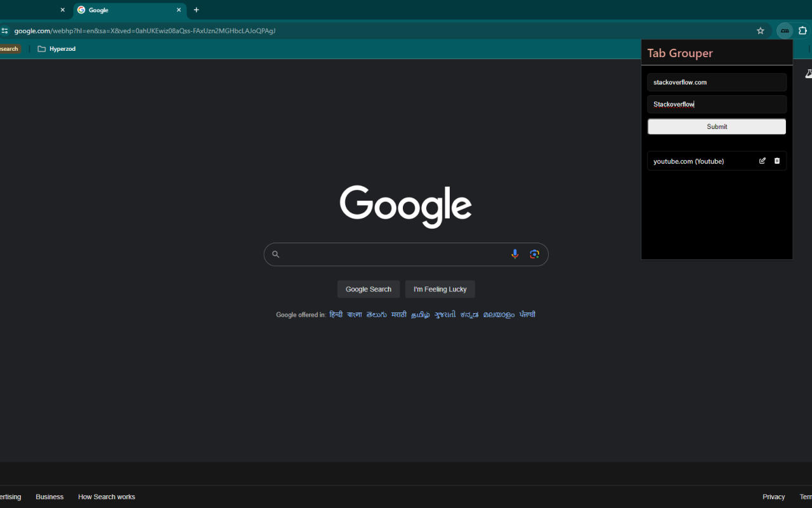Switch Google to मराठी language
812x508 pixels.
[399, 314]
